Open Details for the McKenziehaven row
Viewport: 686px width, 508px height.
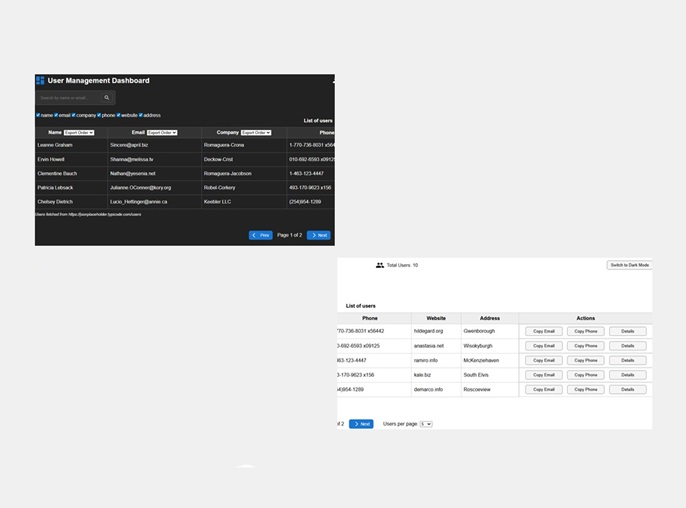(x=627, y=360)
